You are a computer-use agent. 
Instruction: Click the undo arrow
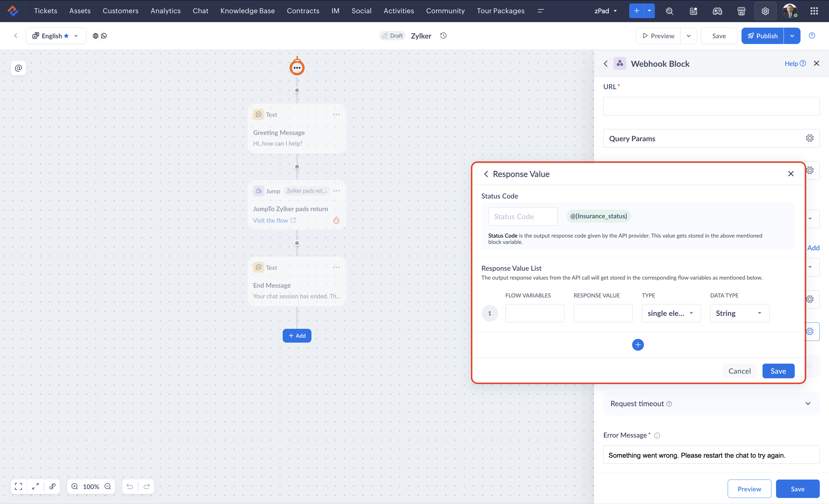[x=130, y=486]
